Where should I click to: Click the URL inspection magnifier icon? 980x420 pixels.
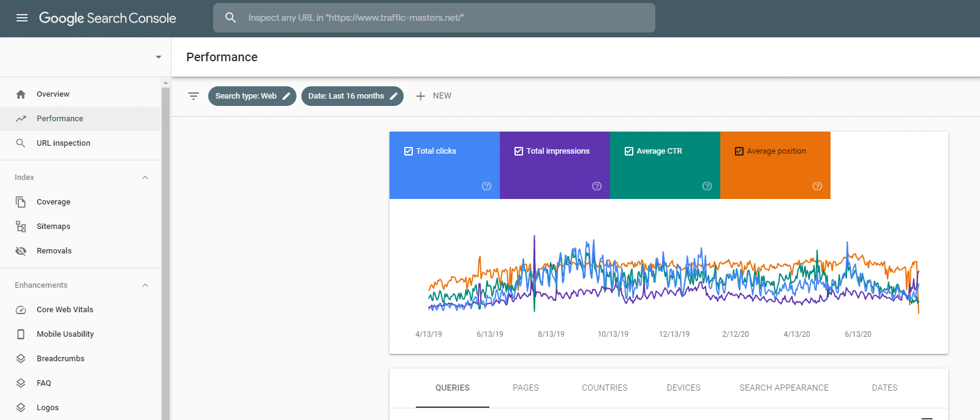[21, 143]
